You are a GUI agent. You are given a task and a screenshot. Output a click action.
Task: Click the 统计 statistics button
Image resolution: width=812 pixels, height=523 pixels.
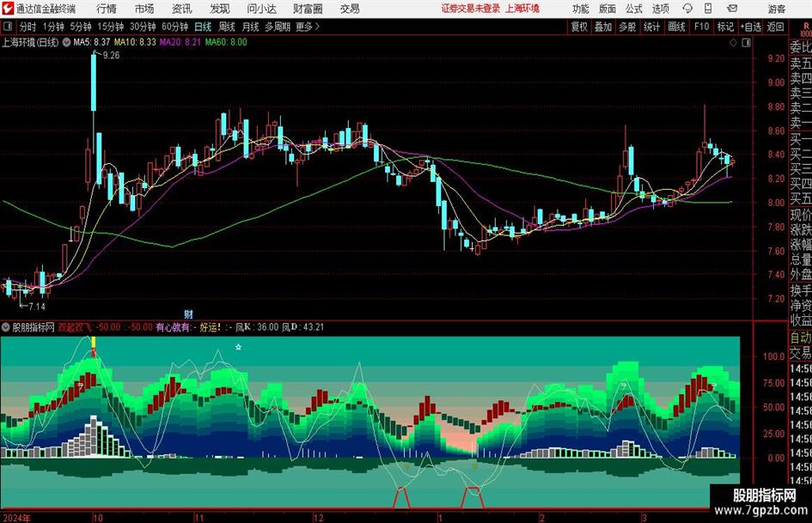tap(651, 27)
